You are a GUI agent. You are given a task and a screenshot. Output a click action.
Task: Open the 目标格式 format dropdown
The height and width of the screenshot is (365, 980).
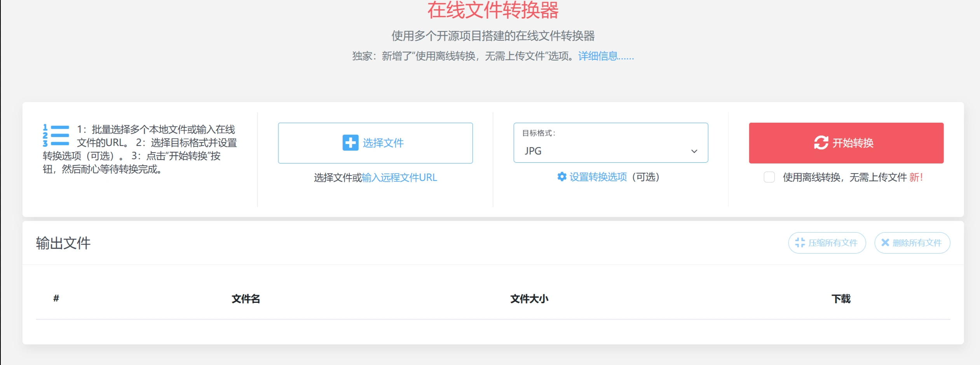click(x=610, y=151)
